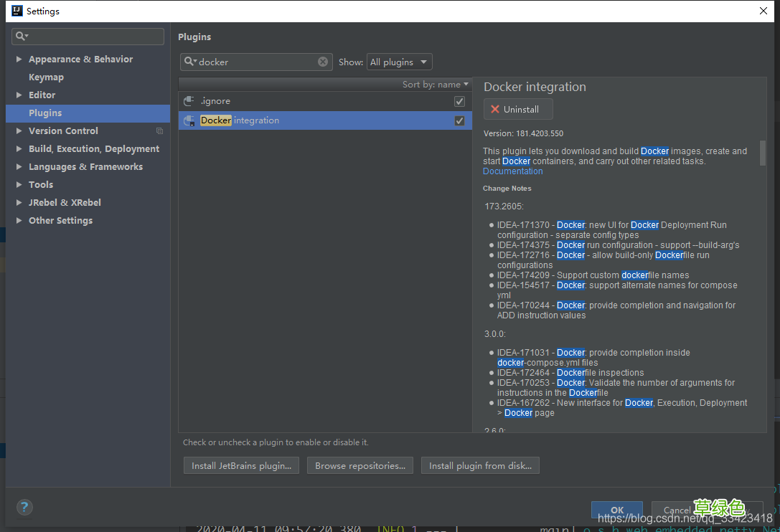Select the Tools label in the sidebar
Screen dimensions: 780x532
[x=41, y=184]
